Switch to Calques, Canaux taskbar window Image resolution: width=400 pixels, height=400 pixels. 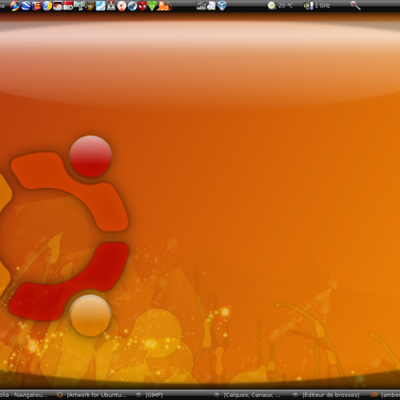[x=248, y=395]
